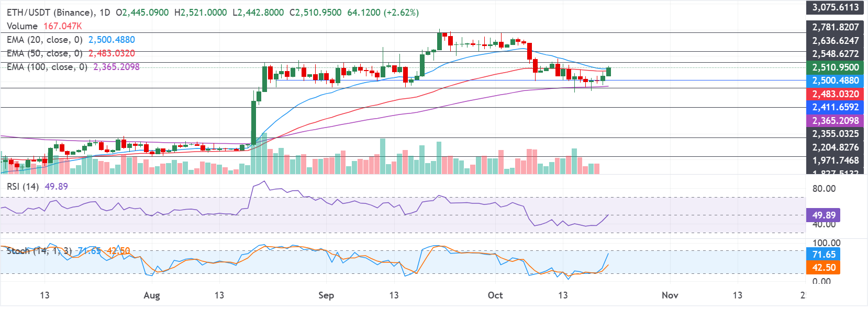Click the price axis label 2,355.0325
The height and width of the screenshot is (311, 868).
tap(836, 134)
